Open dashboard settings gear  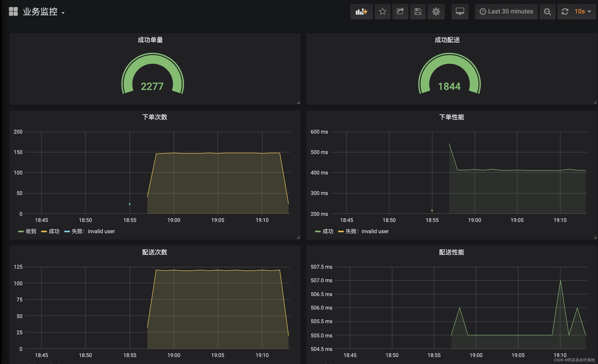(436, 11)
